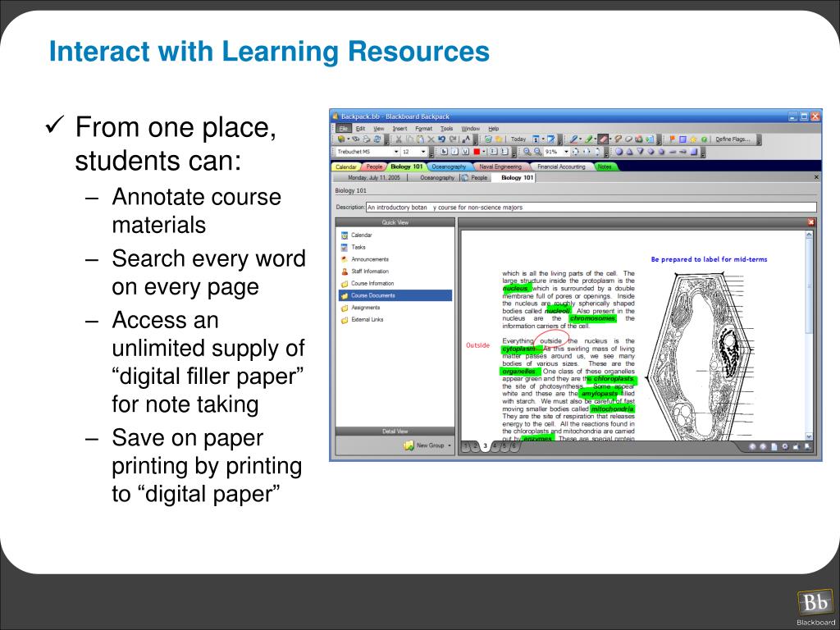Select the blue Pen annotation tool
Image resolution: width=840 pixels, height=630 pixels.
tap(573, 139)
